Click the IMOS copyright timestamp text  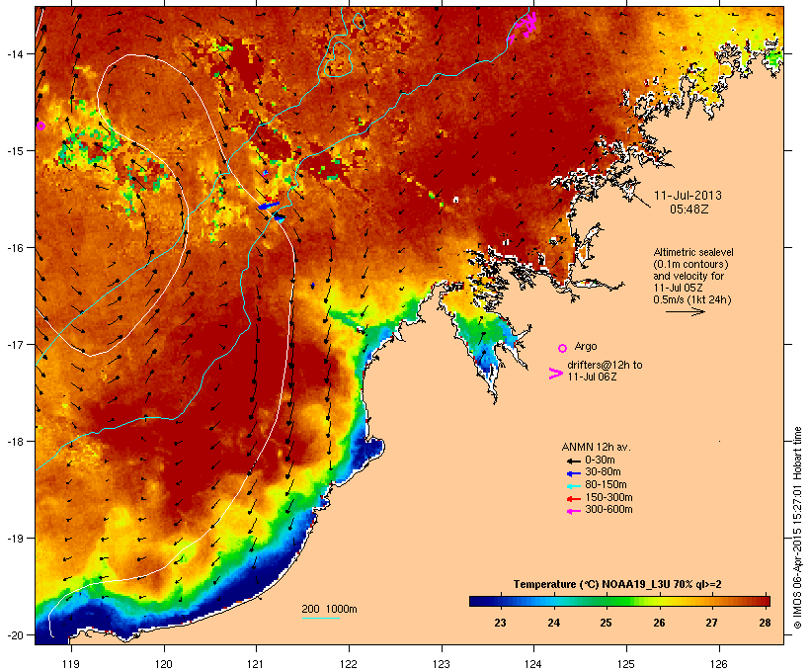pos(797,528)
